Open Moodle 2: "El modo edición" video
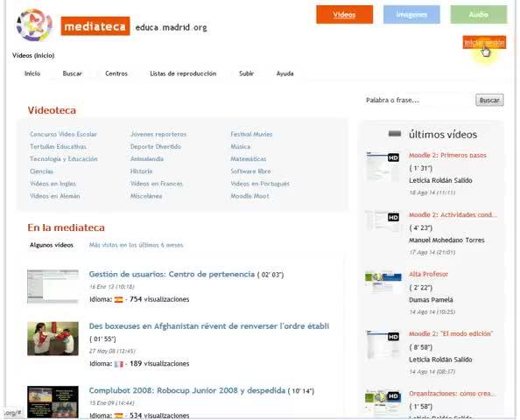 pos(450,333)
